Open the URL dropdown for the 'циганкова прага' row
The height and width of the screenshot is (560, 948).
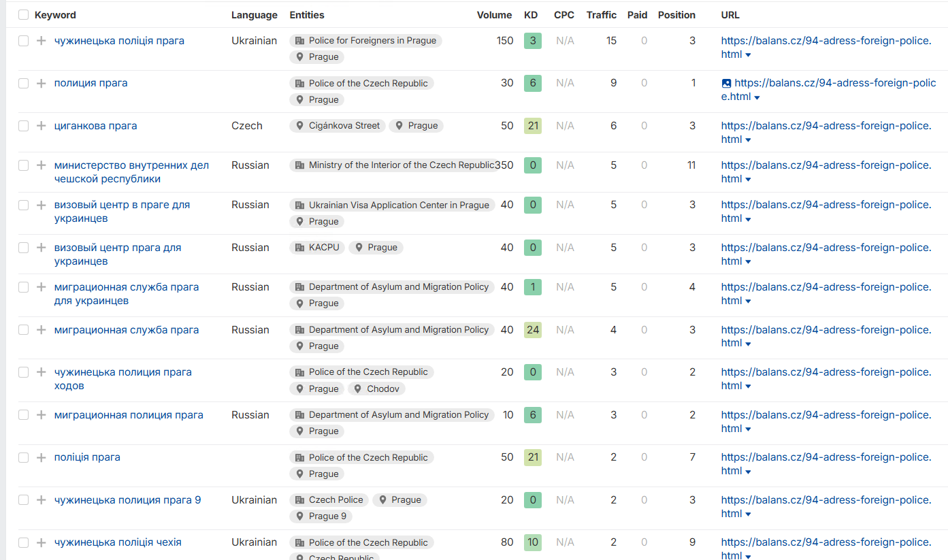(749, 140)
